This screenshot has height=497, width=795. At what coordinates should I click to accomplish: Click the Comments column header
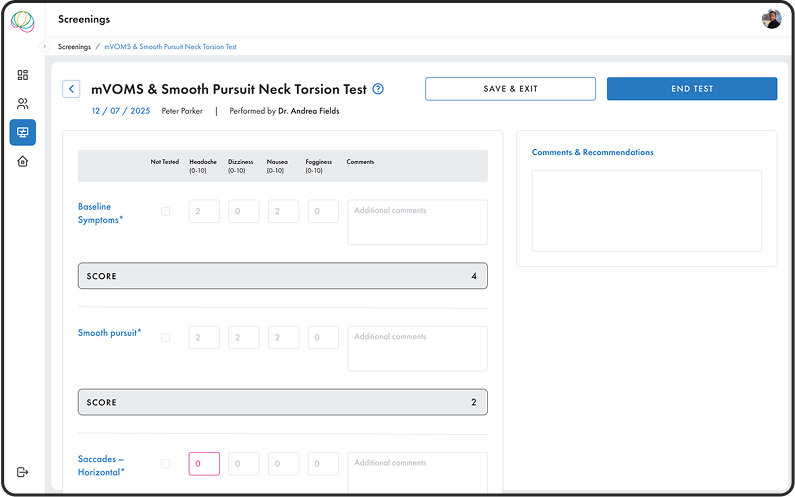(x=360, y=162)
